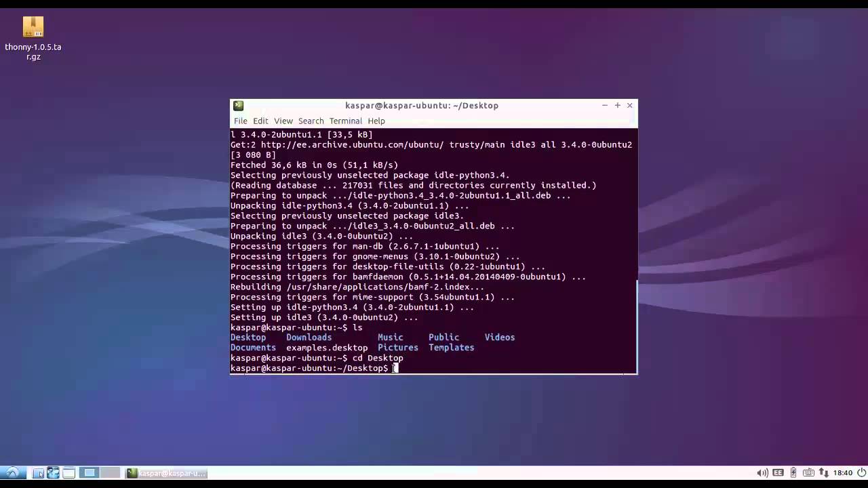The image size is (868, 488).
Task: Click the show desktop panel icon
Action: tap(68, 472)
